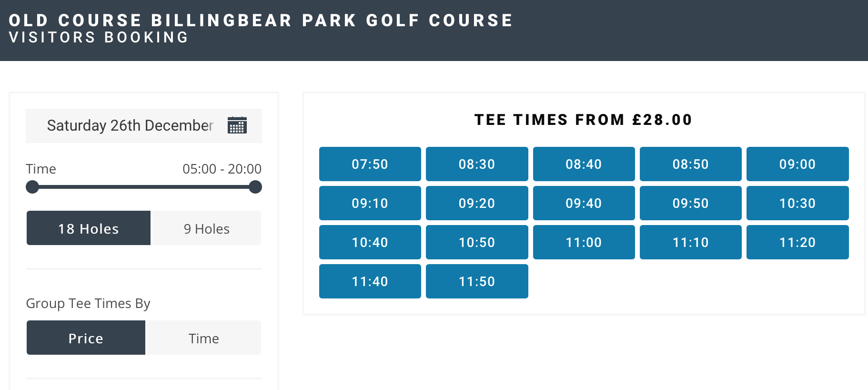Select the 09:00 tee time slot

pos(797,164)
